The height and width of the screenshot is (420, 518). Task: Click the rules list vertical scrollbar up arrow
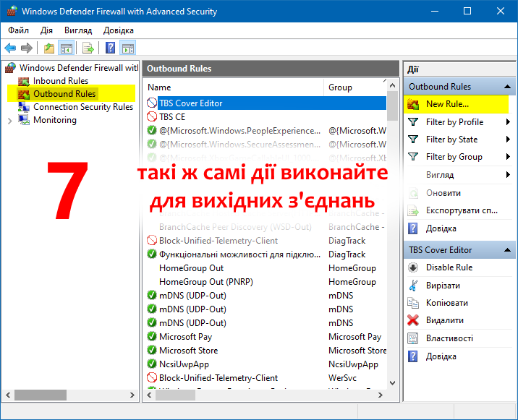(x=392, y=85)
